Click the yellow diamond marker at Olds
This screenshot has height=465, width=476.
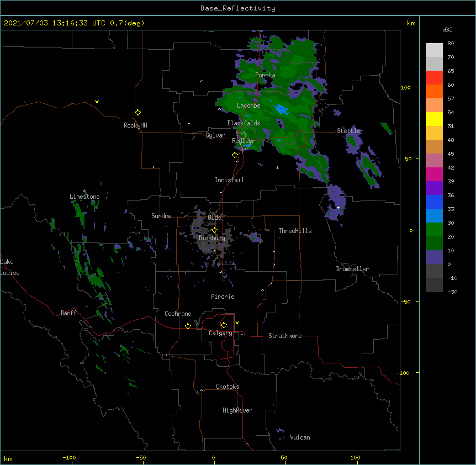tap(214, 230)
